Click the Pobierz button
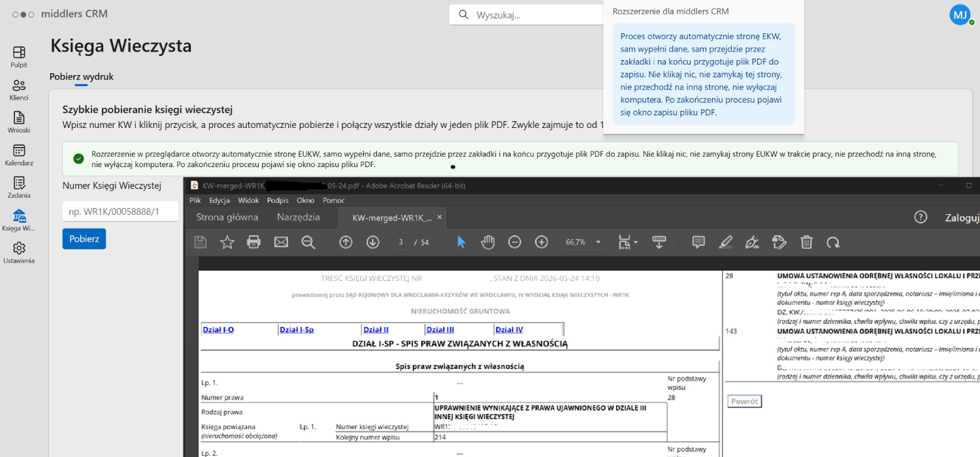This screenshot has height=457, width=980. tap(84, 239)
